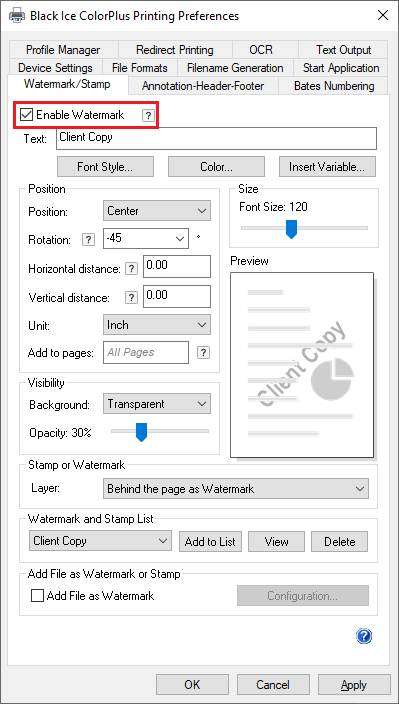Screen dimensions: 399x704
Task: Open the Filename Generation tab
Action: [x=235, y=68]
